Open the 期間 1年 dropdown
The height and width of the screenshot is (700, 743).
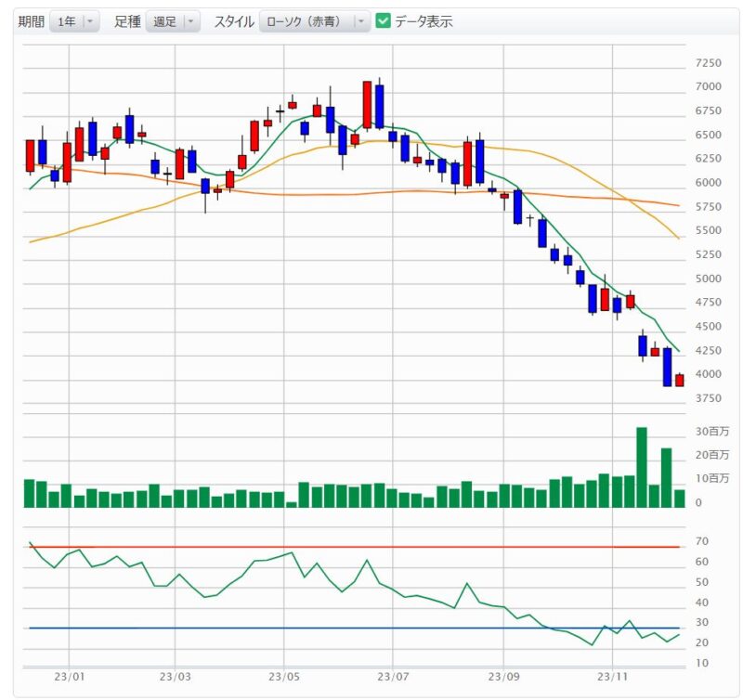click(x=74, y=21)
